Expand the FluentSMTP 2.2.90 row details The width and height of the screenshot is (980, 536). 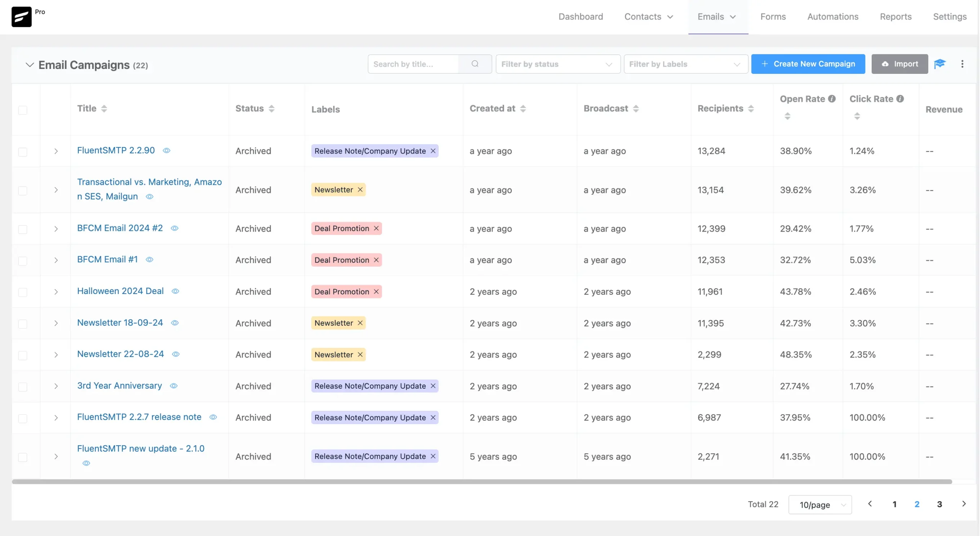click(x=56, y=151)
